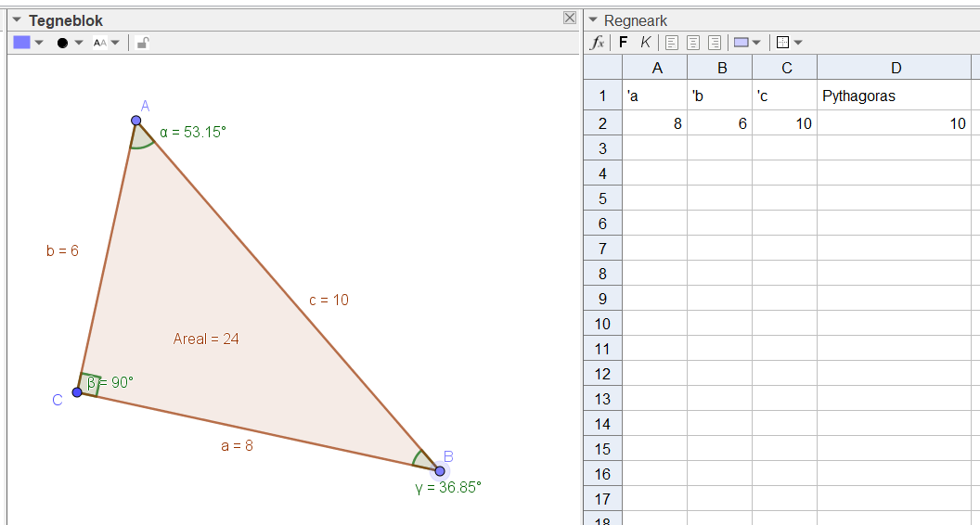The height and width of the screenshot is (525, 980).
Task: Click empty cell A3 in spreadsheet
Action: point(655,148)
